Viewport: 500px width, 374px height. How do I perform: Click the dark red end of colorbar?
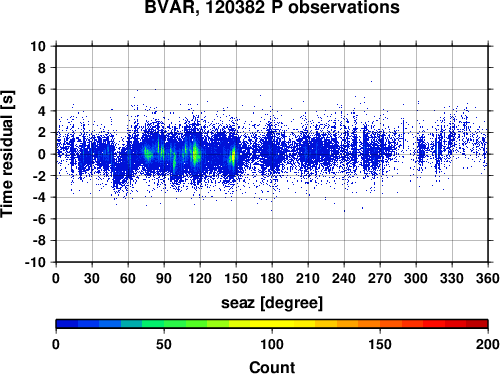pyautogui.click(x=477, y=324)
